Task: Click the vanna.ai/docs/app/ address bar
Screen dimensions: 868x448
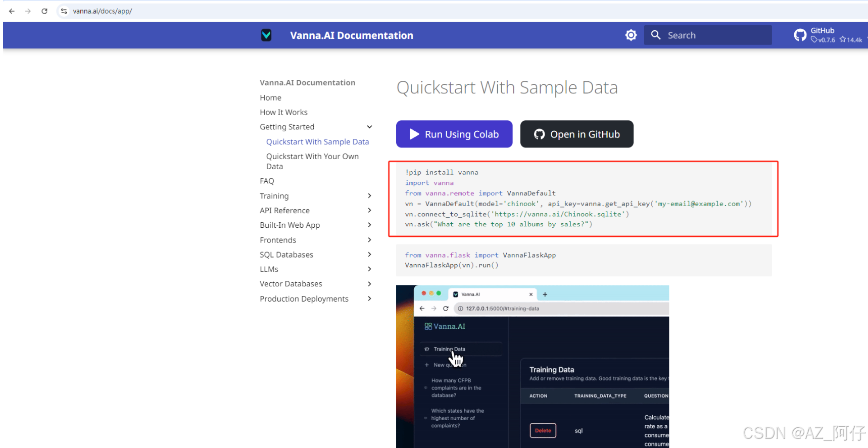Action: point(102,11)
